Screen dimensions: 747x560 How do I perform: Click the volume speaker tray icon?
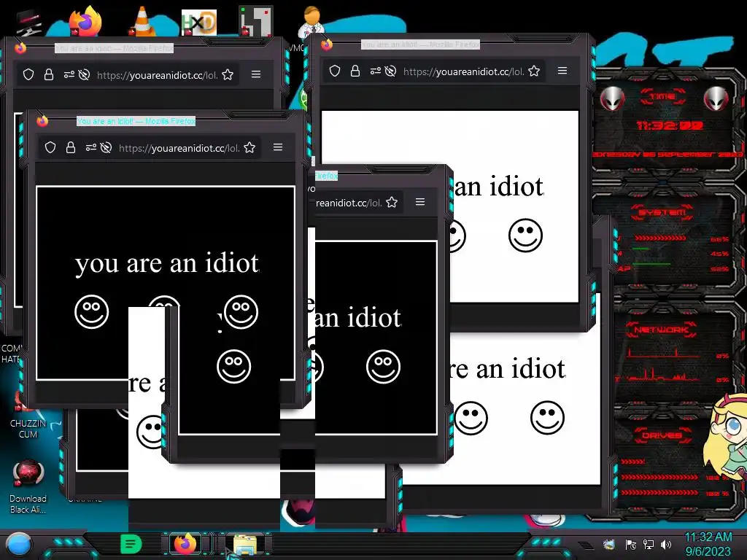[x=666, y=544]
